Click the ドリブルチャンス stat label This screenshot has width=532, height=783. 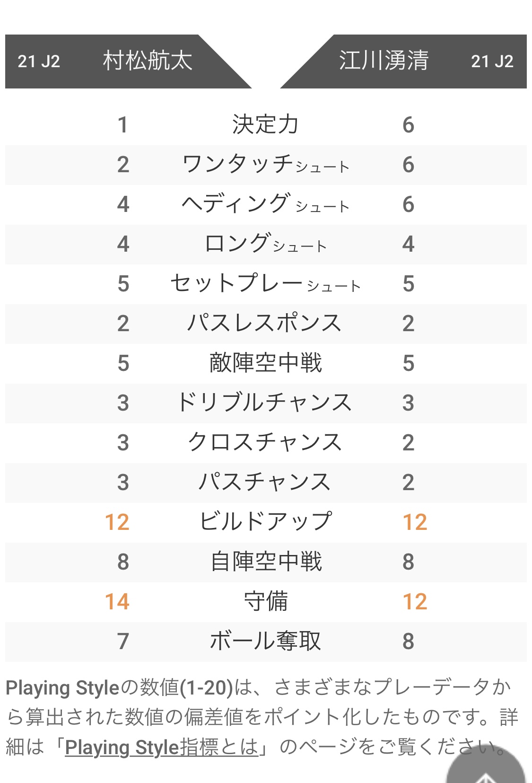point(265,403)
